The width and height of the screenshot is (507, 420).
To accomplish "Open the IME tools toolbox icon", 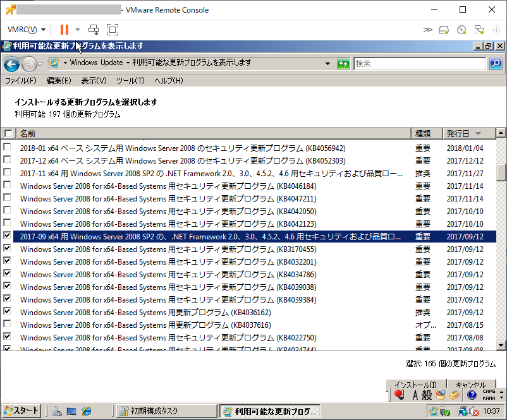I will [x=455, y=395].
